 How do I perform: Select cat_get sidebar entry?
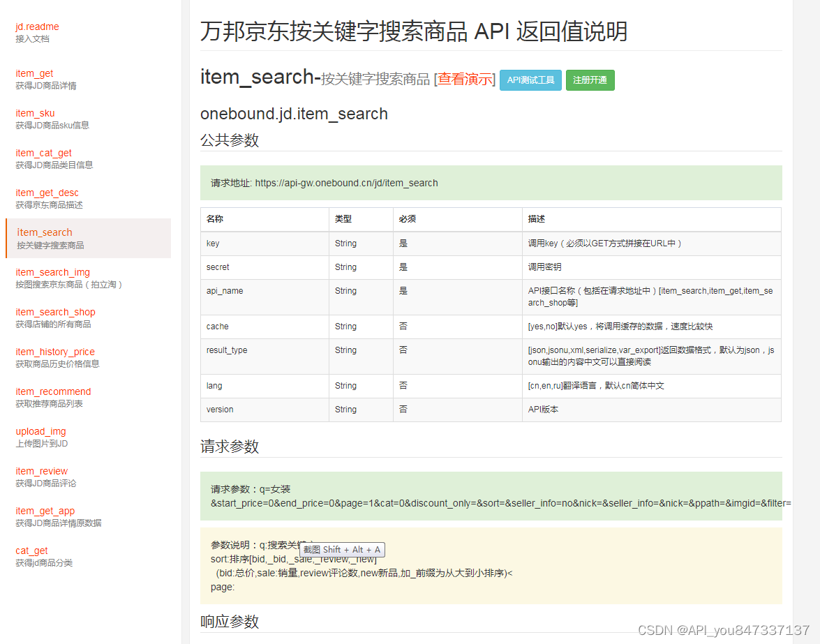coord(31,550)
